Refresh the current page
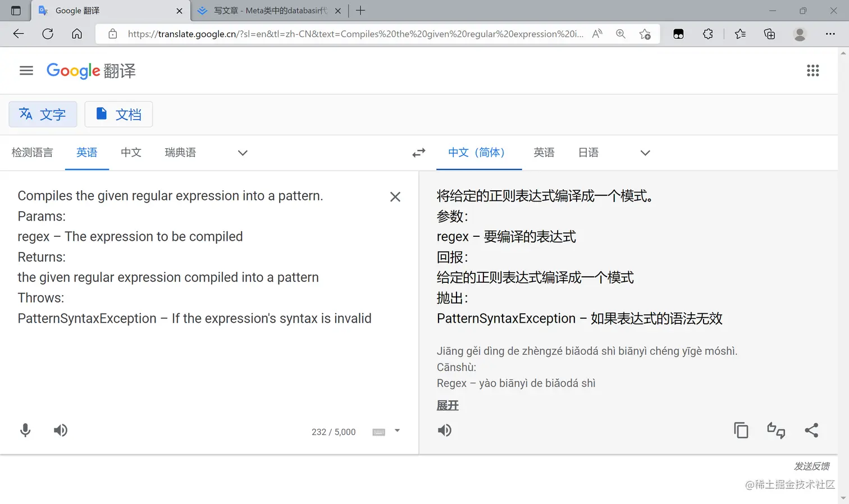This screenshot has width=849, height=504. (48, 34)
